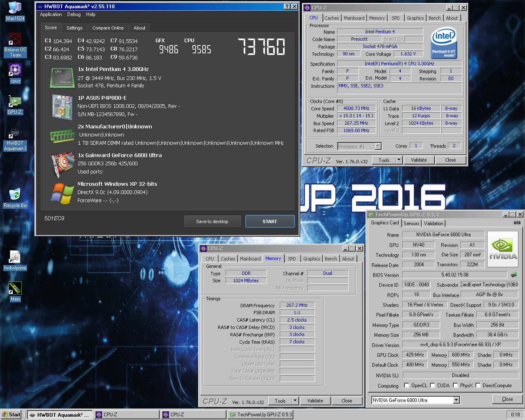Click Aquamark window help question icon

click(287, 6)
